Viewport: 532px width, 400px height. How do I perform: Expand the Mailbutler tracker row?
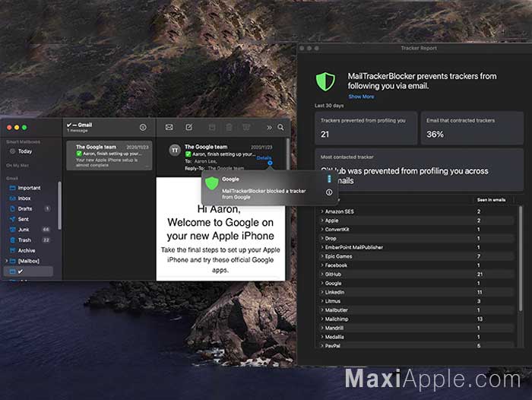tap(322, 310)
